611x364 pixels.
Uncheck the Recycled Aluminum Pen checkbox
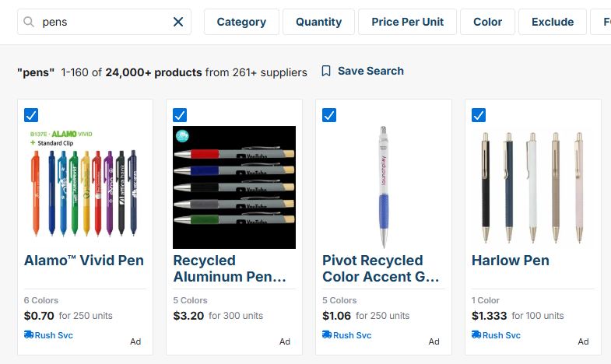pos(180,115)
